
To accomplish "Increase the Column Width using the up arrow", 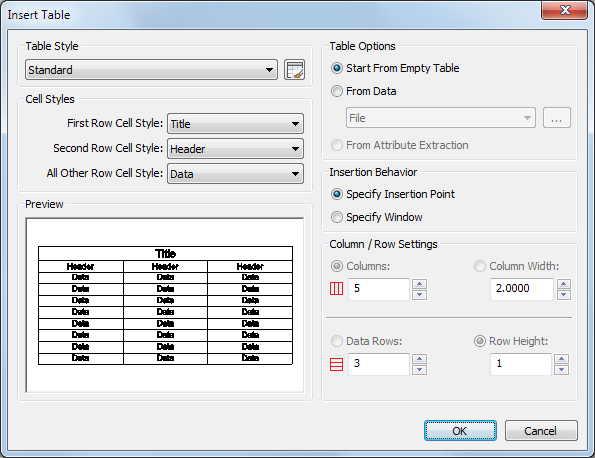I will click(564, 283).
